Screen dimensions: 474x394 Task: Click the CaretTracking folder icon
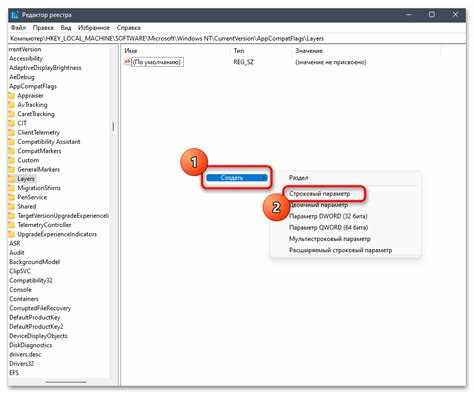(11, 114)
